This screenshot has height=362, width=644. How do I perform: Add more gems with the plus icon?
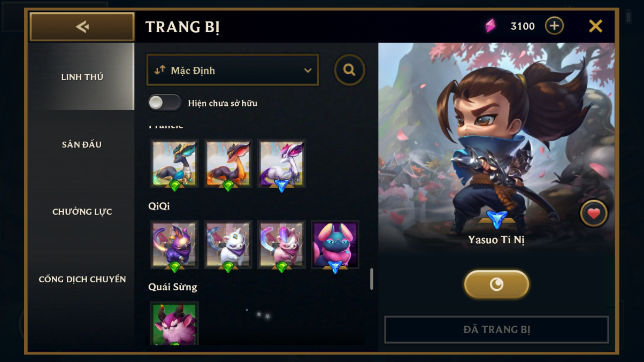[x=554, y=26]
